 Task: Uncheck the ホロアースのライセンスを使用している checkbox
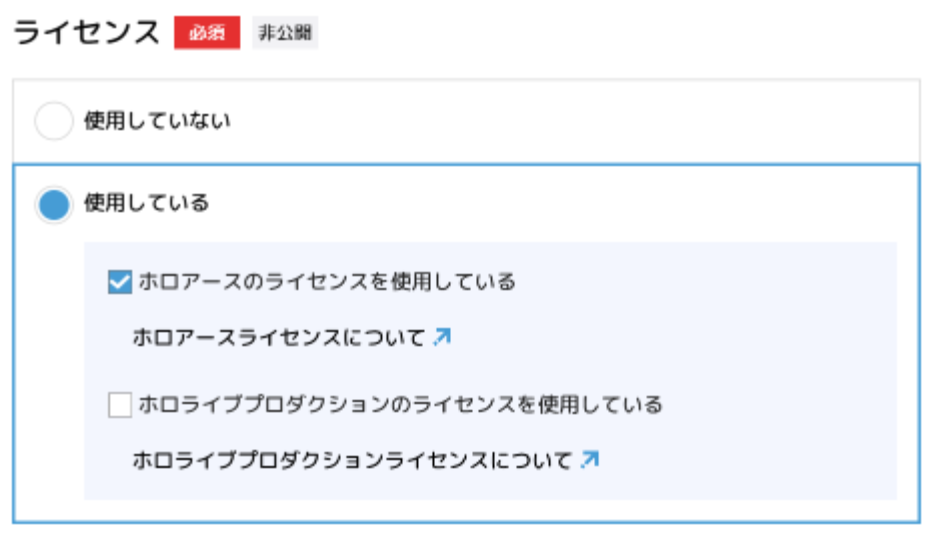[x=120, y=283]
